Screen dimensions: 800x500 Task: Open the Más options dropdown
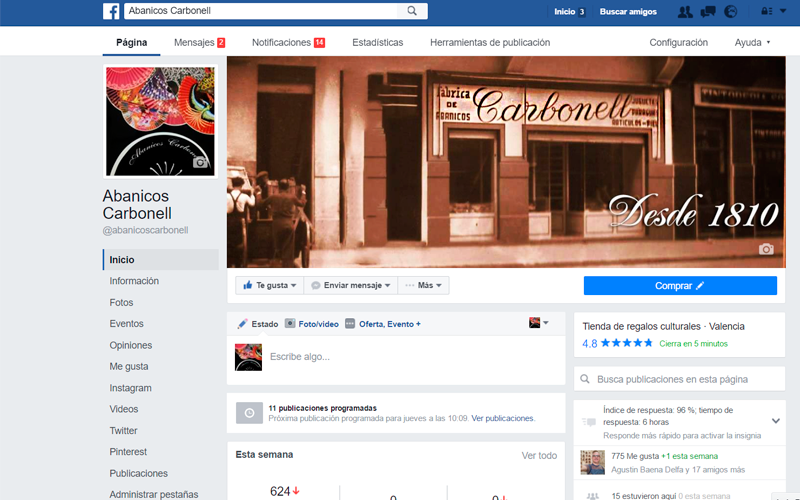pyautogui.click(x=423, y=285)
